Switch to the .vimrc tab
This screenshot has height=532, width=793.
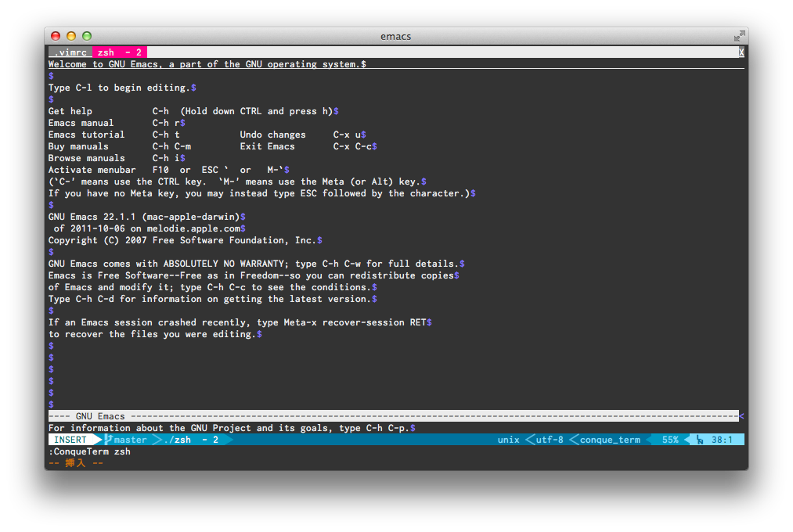tap(70, 52)
